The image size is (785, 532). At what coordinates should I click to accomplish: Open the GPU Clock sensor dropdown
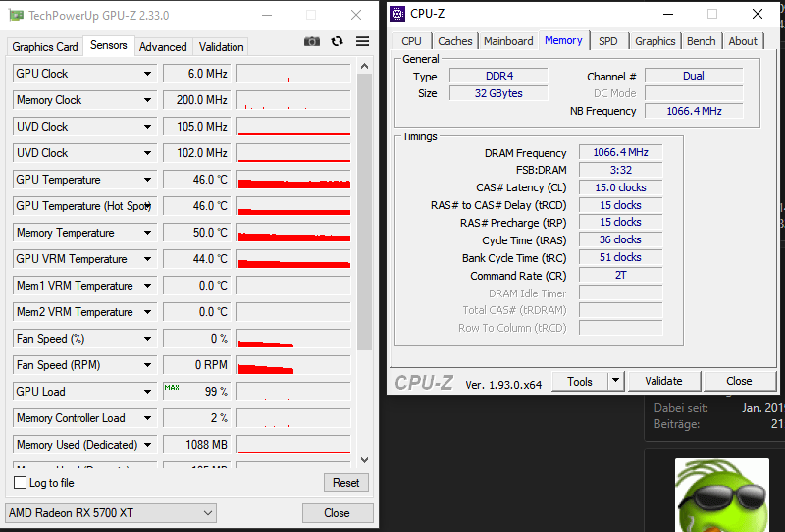pyautogui.click(x=147, y=74)
